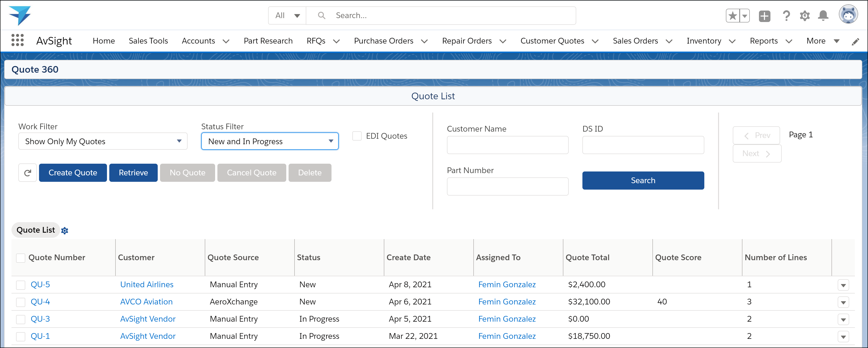Screen dimensions: 868x348
Task: Check the QU-1 row checkbox
Action: (21, 337)
